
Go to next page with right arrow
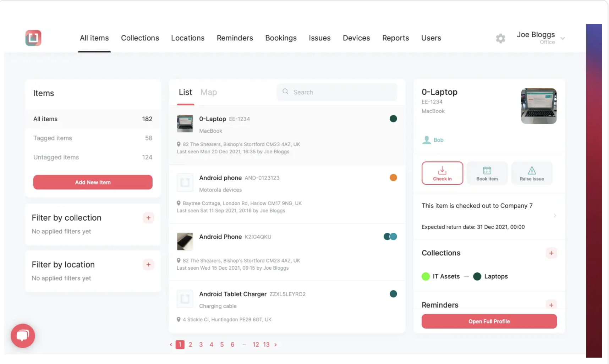pyautogui.click(x=275, y=344)
